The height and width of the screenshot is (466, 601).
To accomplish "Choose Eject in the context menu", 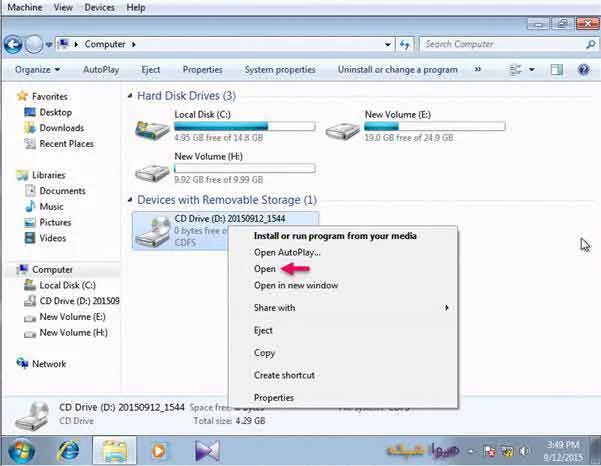I will 263,331.
